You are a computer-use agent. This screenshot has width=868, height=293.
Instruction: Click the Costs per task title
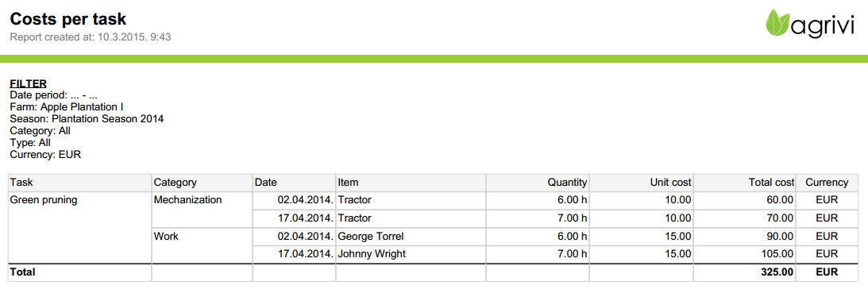point(68,19)
